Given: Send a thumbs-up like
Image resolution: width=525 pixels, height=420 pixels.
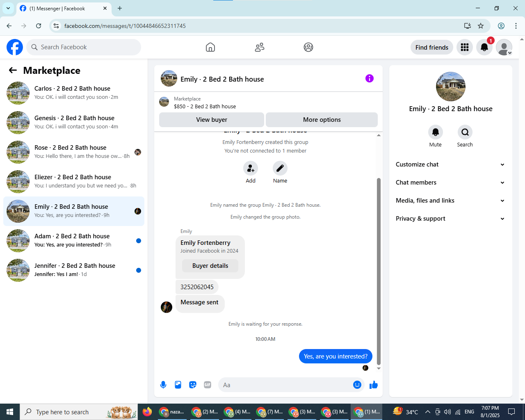Looking at the screenshot, I should coord(374,385).
